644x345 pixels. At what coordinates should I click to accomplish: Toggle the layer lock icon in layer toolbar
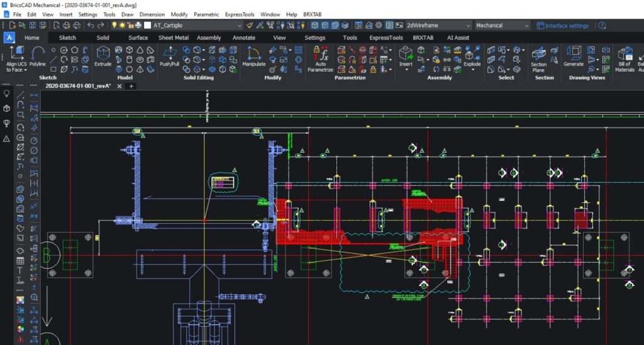tap(130, 26)
